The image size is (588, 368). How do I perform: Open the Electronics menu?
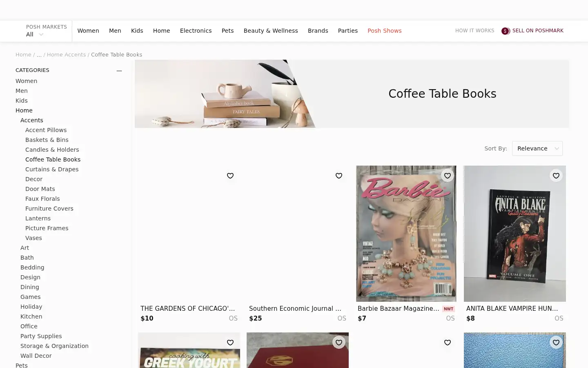coord(196,31)
